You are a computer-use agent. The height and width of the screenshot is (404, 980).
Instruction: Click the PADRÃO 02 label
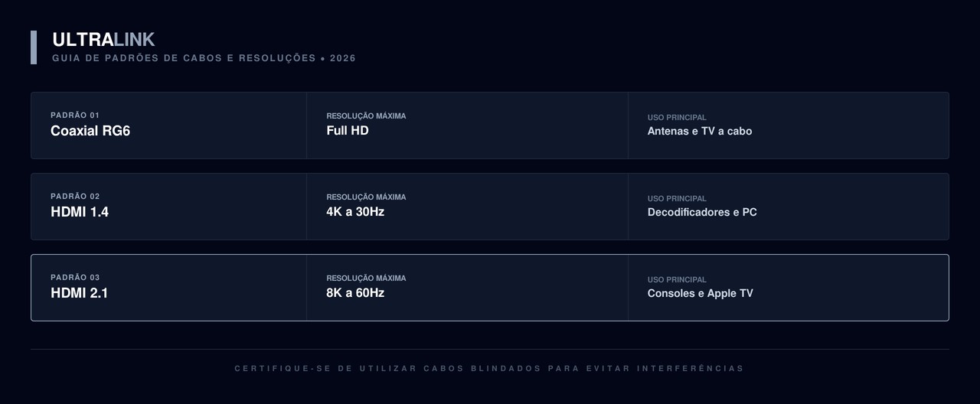pyautogui.click(x=75, y=197)
